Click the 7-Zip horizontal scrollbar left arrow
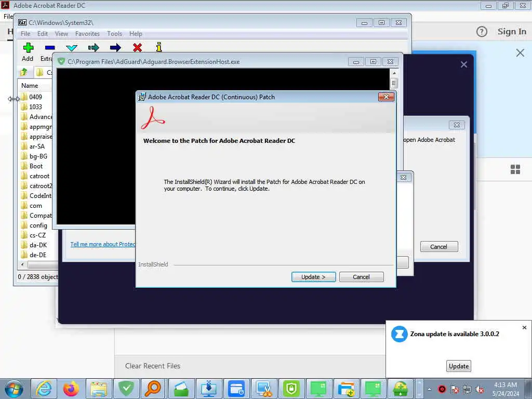Screen dimensions: 532x399 pos(22,264)
